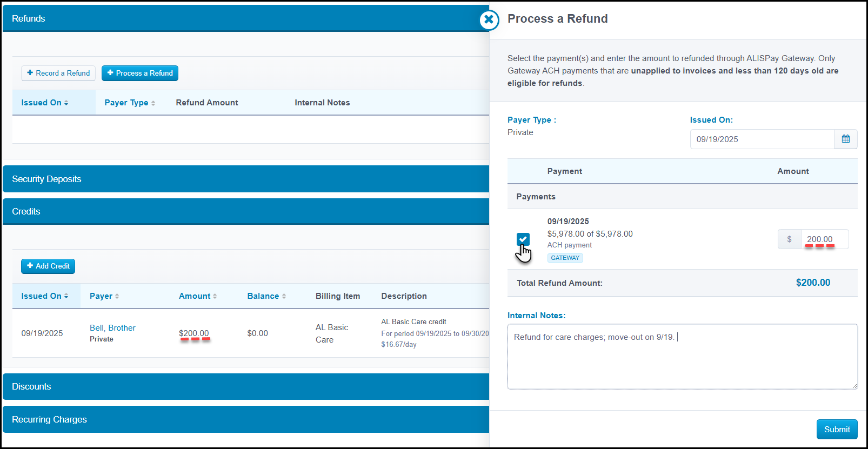Close the Process a Refund panel
868x449 pixels.
(489, 20)
